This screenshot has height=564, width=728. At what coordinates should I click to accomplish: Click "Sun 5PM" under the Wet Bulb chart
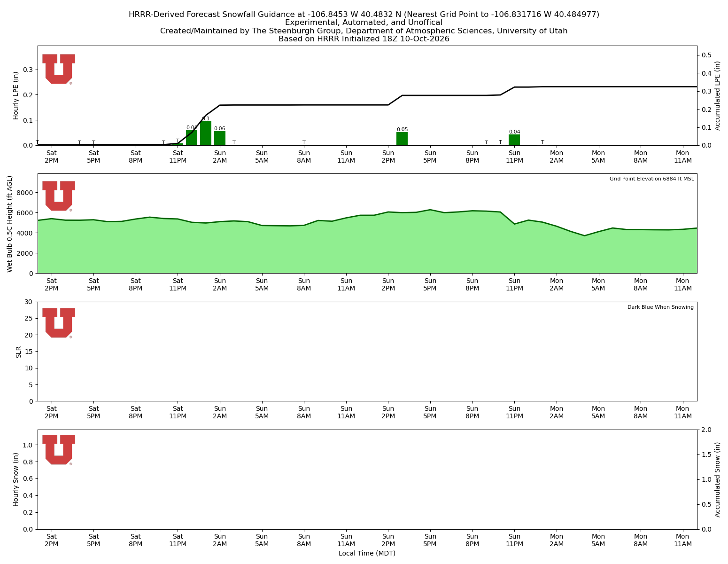pos(430,284)
